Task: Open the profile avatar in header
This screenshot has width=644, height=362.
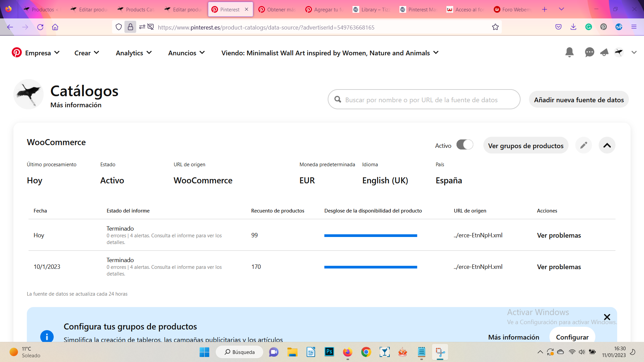Action: 619,52
